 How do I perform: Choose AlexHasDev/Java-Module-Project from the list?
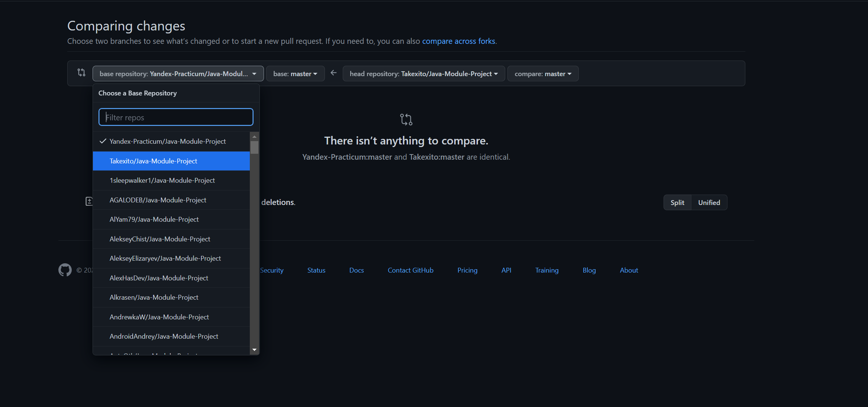pyautogui.click(x=159, y=278)
